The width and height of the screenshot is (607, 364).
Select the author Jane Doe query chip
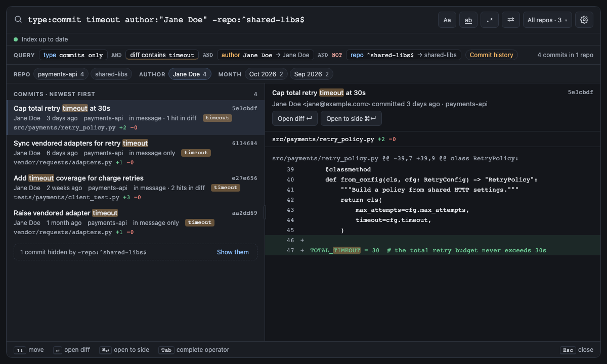(266, 55)
